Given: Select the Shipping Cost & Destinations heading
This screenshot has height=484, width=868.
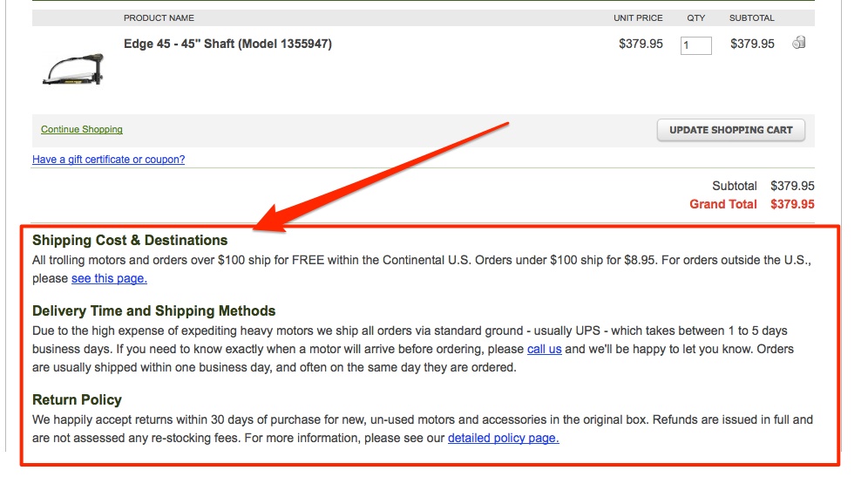Looking at the screenshot, I should pyautogui.click(x=130, y=241).
